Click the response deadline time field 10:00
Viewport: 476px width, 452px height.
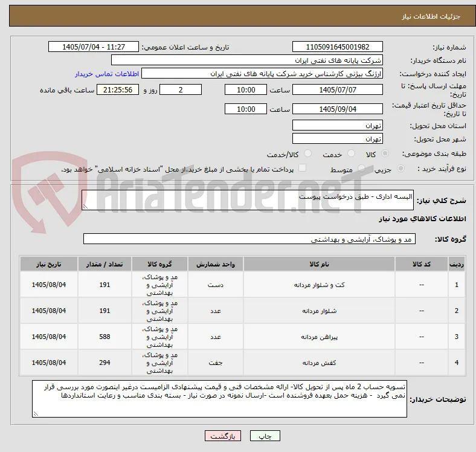pos(246,90)
